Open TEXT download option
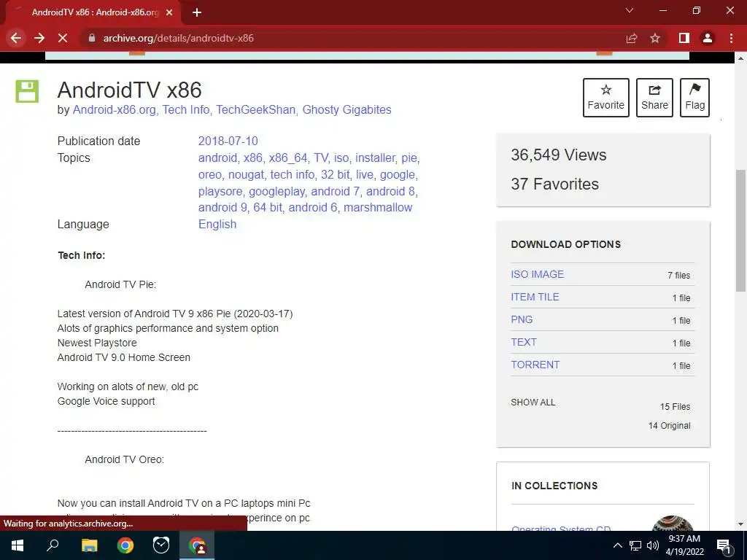The width and height of the screenshot is (747, 560). pos(524,342)
